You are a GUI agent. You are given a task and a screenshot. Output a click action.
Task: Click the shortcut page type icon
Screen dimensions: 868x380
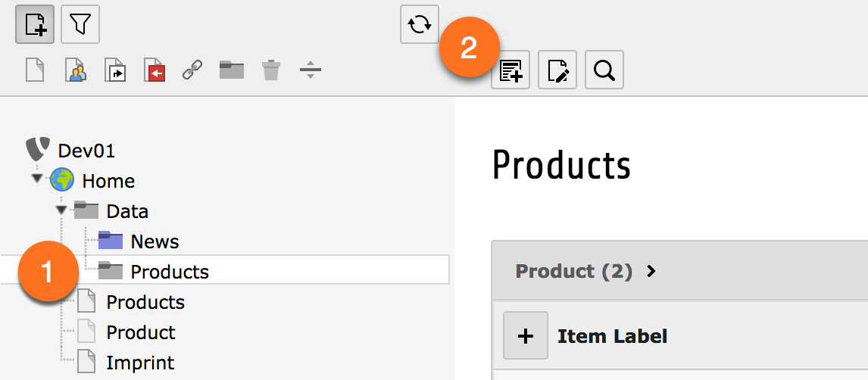(x=114, y=70)
